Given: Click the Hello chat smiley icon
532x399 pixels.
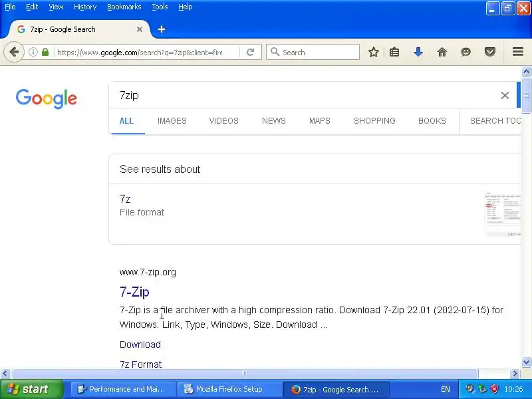Looking at the screenshot, I should pyautogui.click(x=466, y=53).
